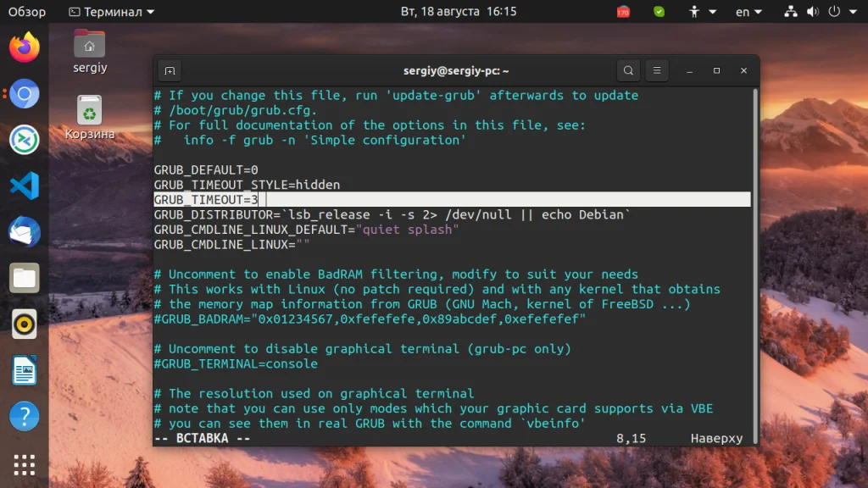Click the GRUB_DISTRIBUTOR line
Screen dimensions: 868x488
click(x=392, y=214)
